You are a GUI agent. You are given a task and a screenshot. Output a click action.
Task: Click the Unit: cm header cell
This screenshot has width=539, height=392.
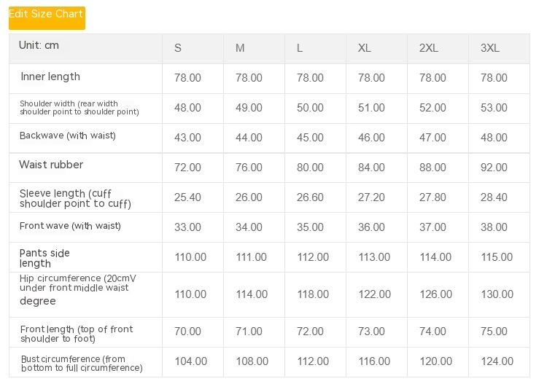pos(39,45)
